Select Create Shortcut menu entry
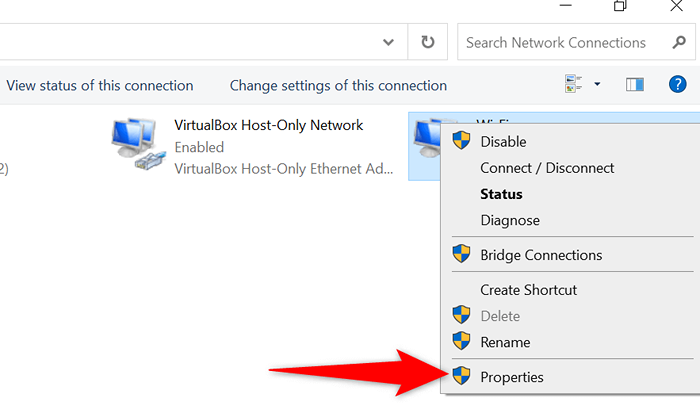 529,290
